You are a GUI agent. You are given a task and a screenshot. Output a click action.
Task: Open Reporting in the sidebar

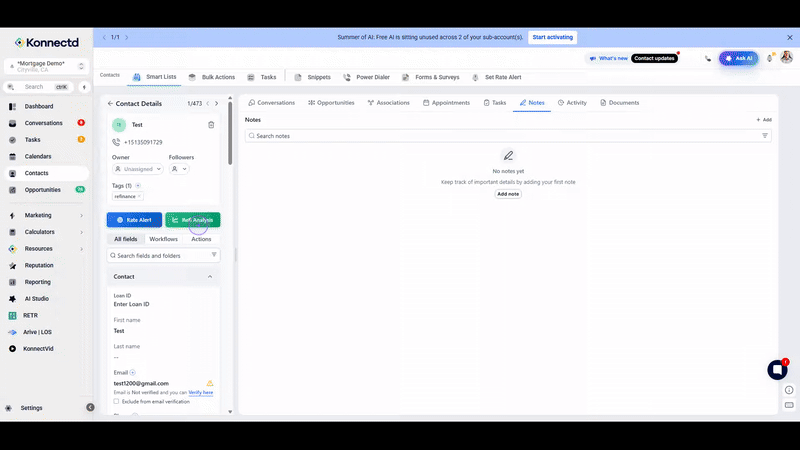point(37,282)
